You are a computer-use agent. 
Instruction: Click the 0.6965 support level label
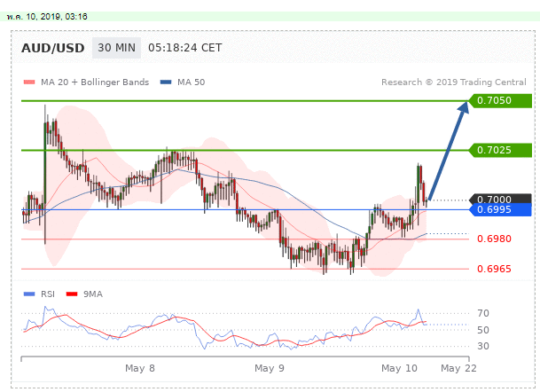[494, 269]
